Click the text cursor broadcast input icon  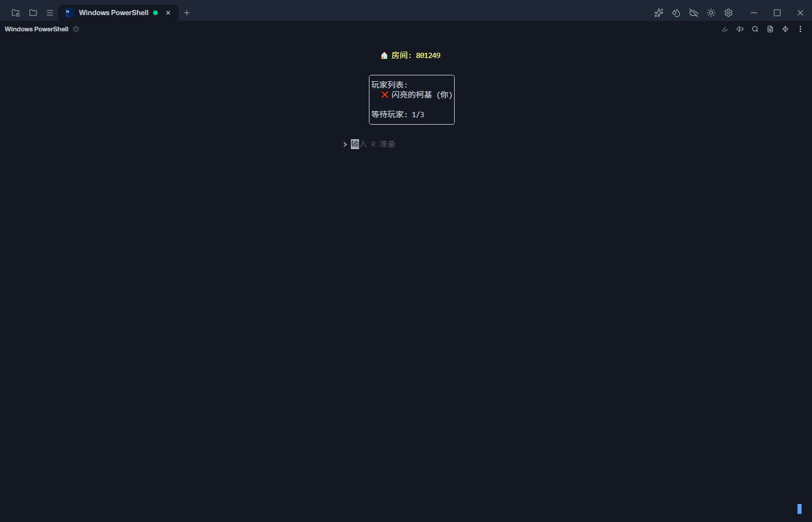pyautogui.click(x=740, y=29)
